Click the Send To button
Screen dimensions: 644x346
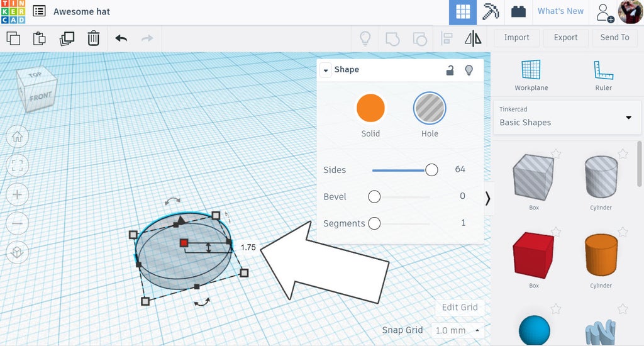615,38
